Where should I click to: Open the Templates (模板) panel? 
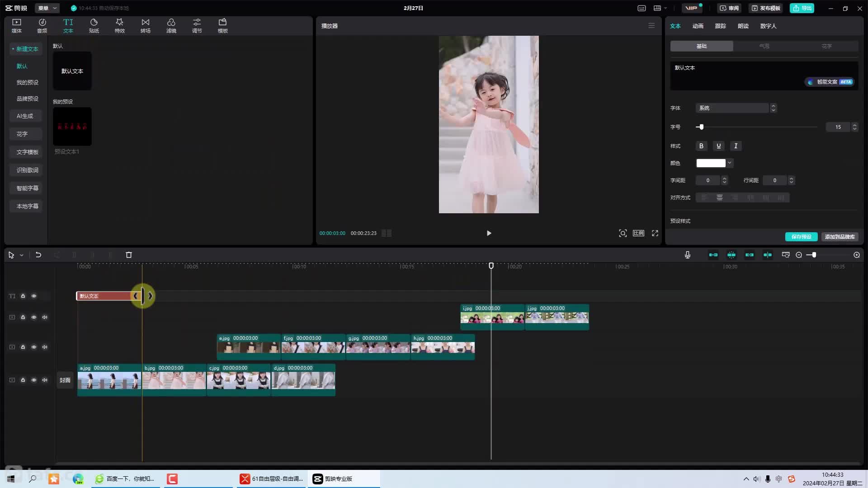[223, 26]
